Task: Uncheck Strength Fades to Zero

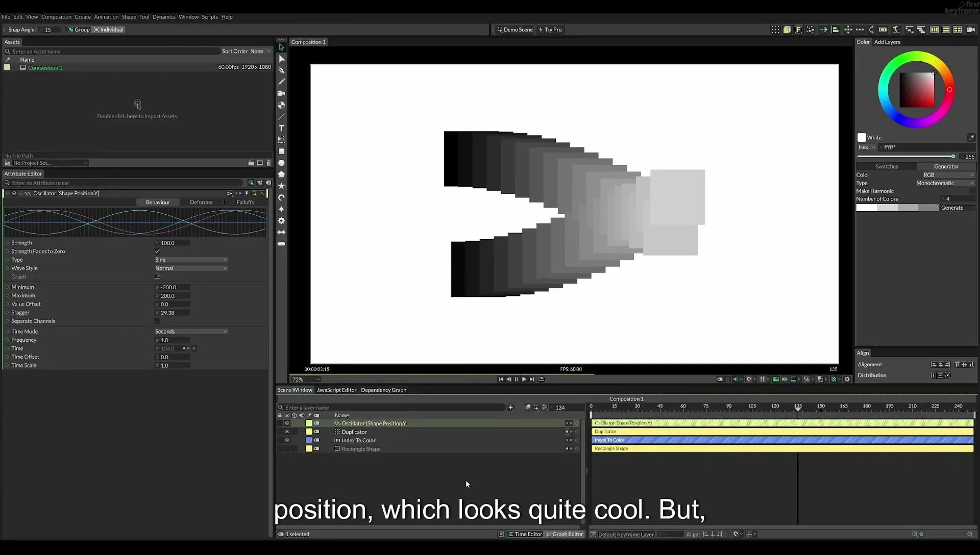Action: [x=157, y=251]
